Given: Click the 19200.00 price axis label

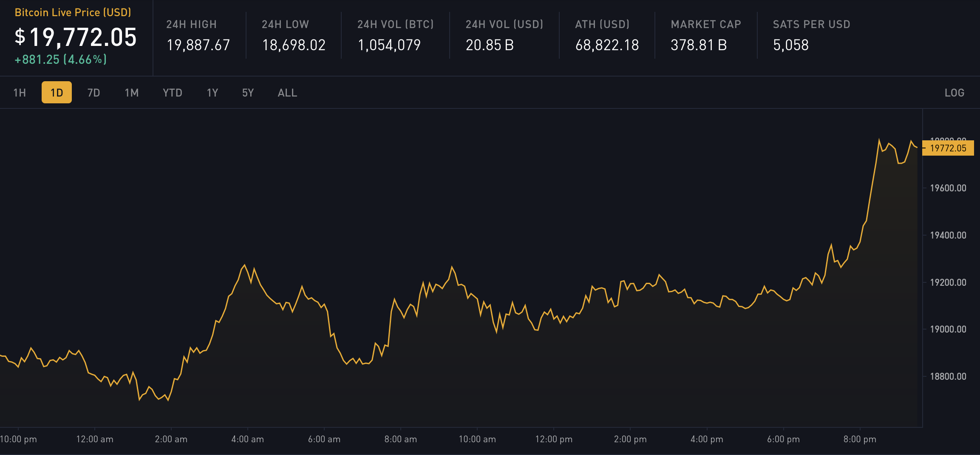Looking at the screenshot, I should (x=948, y=282).
